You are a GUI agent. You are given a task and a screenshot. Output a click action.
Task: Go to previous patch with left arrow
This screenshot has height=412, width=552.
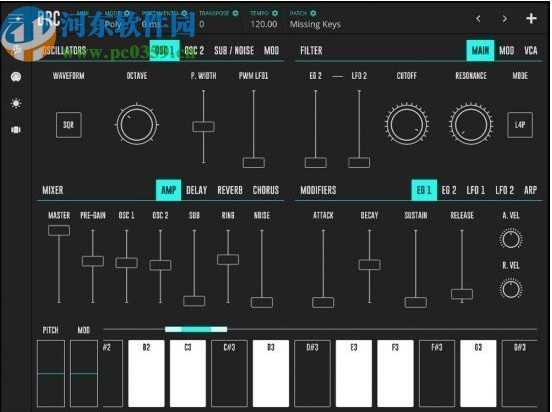point(478,19)
